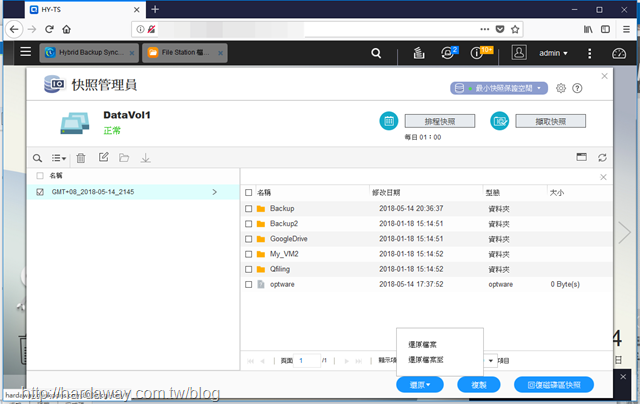Image resolution: width=640 pixels, height=404 pixels.
Task: Check the Backup2 folder checkbox
Action: tap(249, 224)
